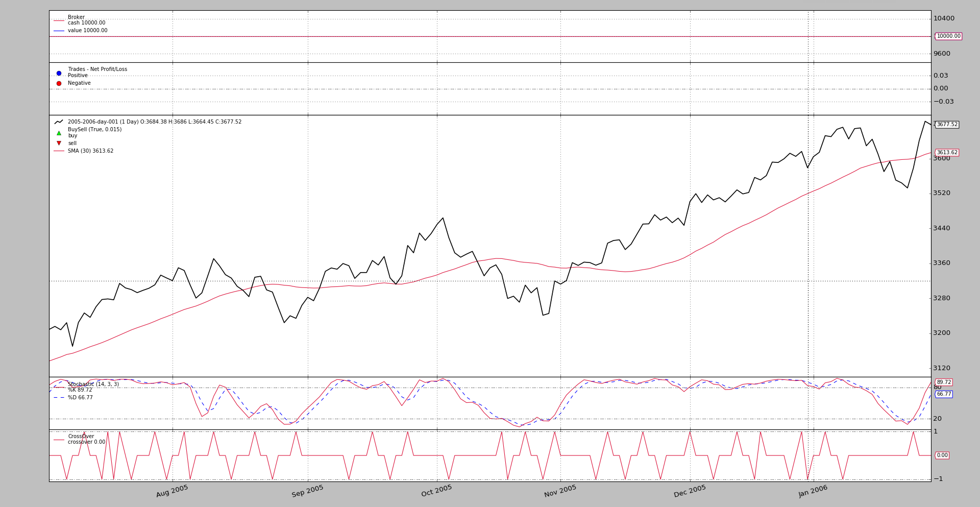Click the crossover 0.00 value tag
This screenshot has width=980, height=507.
tap(942, 455)
